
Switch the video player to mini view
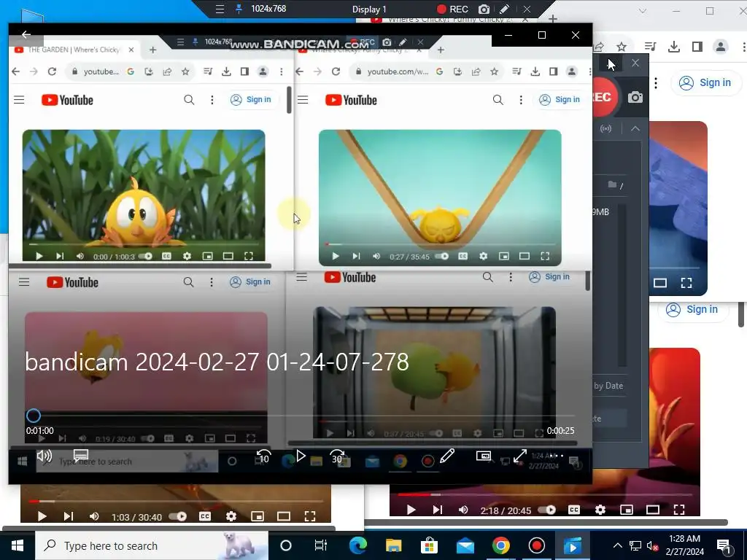484,456
